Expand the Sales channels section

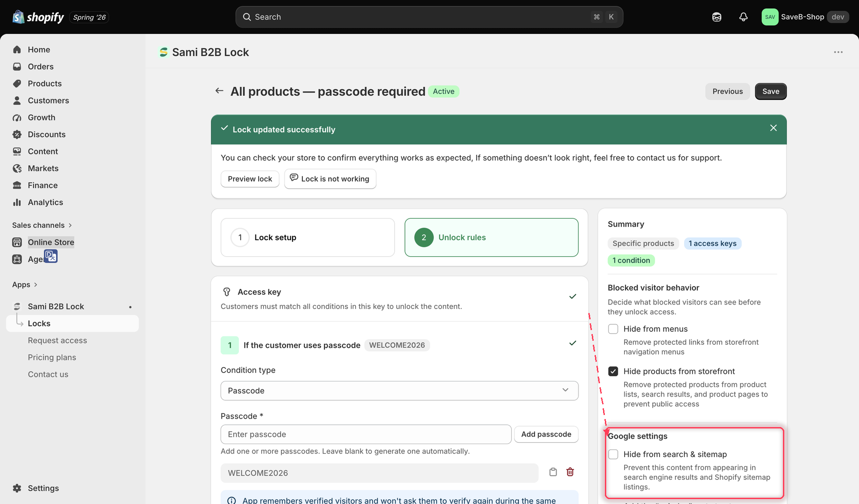pos(42,225)
